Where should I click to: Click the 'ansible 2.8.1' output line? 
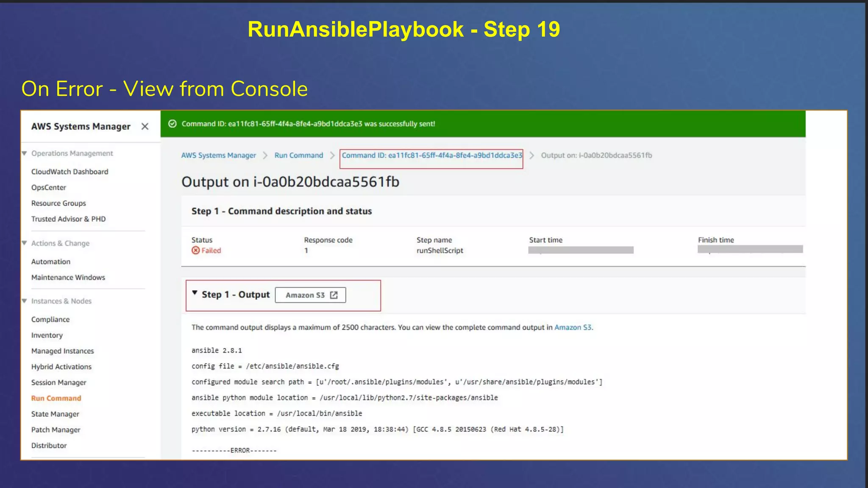[x=217, y=350]
